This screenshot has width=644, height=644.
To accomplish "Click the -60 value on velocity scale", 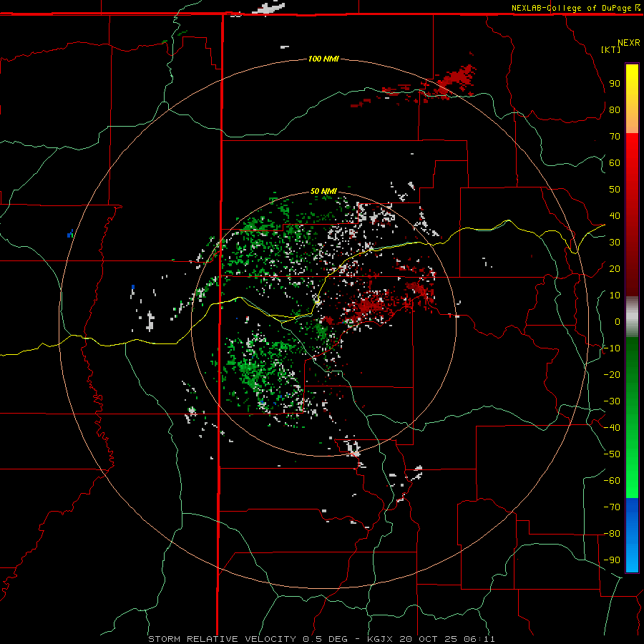I will tap(612, 481).
